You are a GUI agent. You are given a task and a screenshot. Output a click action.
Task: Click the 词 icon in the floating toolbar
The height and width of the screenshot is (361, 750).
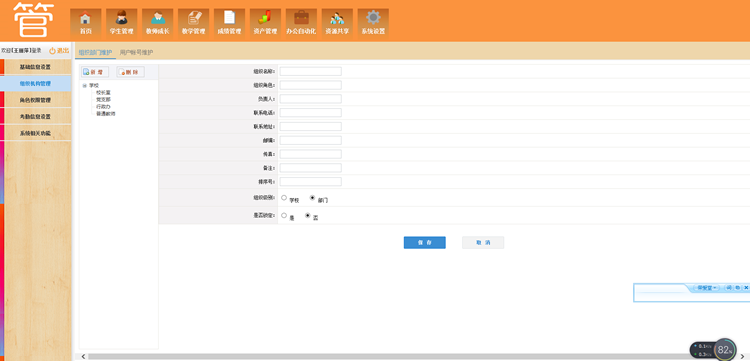click(729, 288)
